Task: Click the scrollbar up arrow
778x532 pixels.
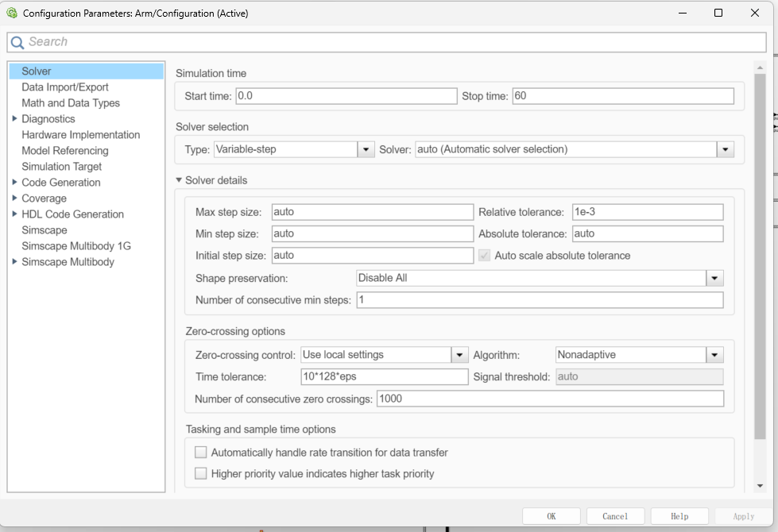Action: pyautogui.click(x=760, y=67)
